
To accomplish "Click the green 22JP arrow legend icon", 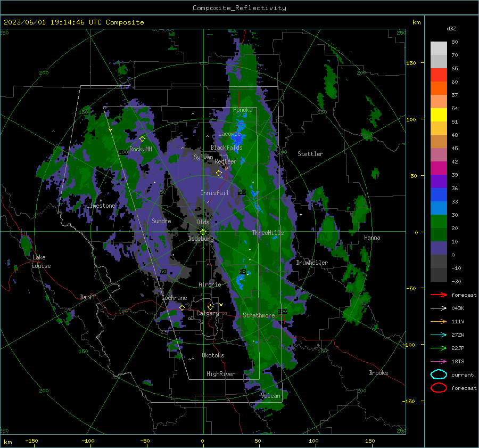I will (x=439, y=348).
